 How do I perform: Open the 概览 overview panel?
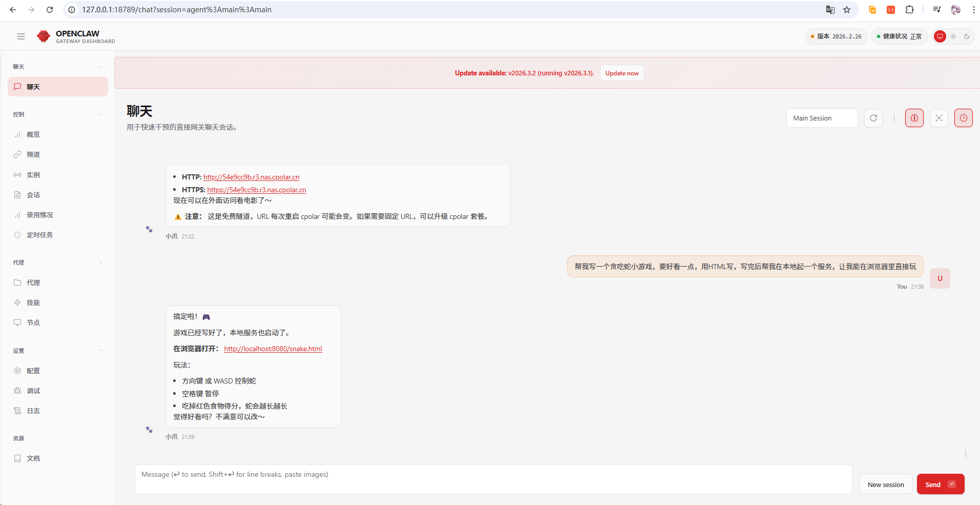tap(34, 134)
